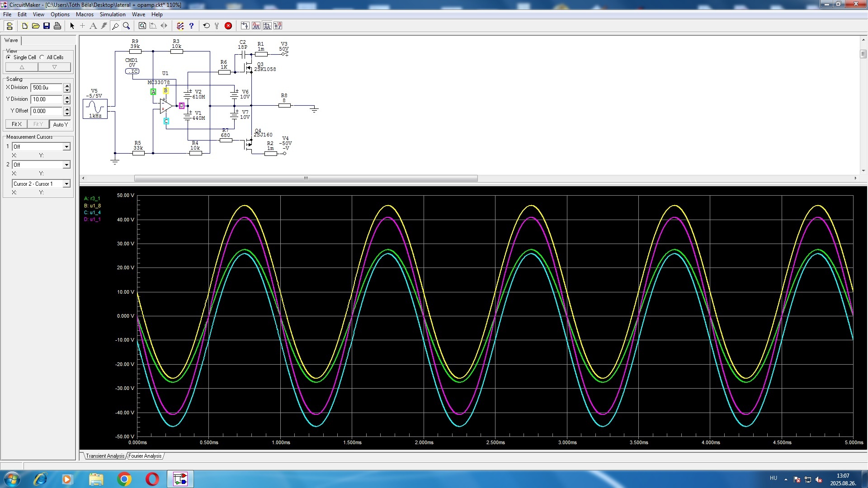Click the HU language indicator
Viewport: 868px width, 488px height.
pyautogui.click(x=774, y=479)
